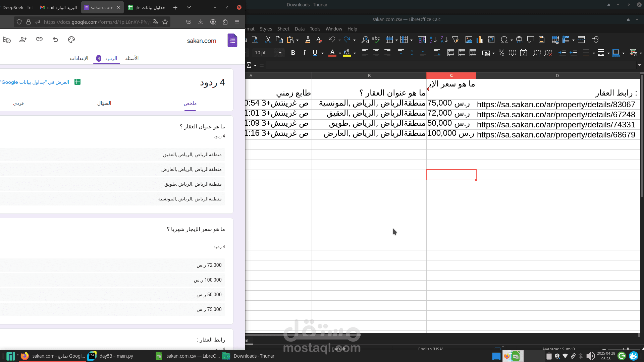Viewport: 644px width, 362px height.
Task: Click the Insert Special Character omega icon
Action: click(x=504, y=40)
